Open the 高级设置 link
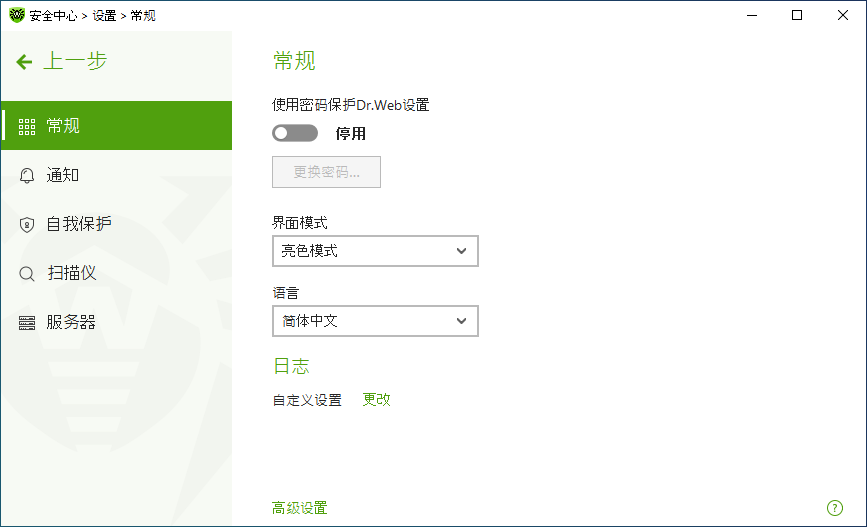This screenshot has height=527, width=867. (x=300, y=508)
